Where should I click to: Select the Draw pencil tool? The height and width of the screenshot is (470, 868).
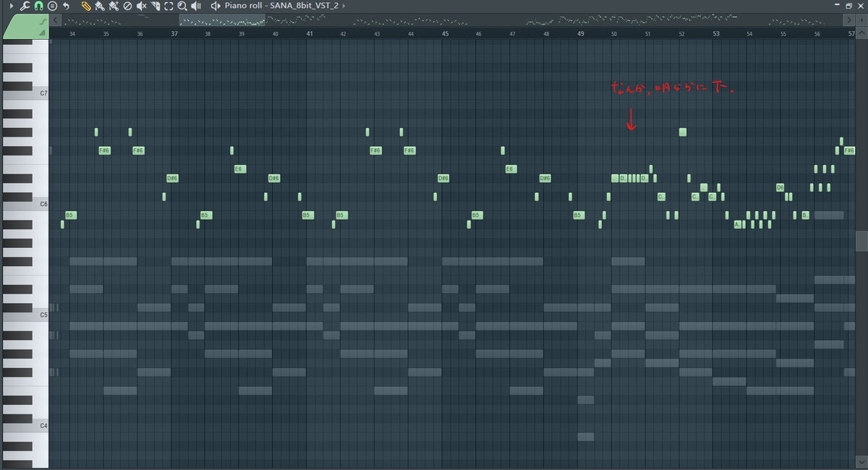[x=86, y=6]
